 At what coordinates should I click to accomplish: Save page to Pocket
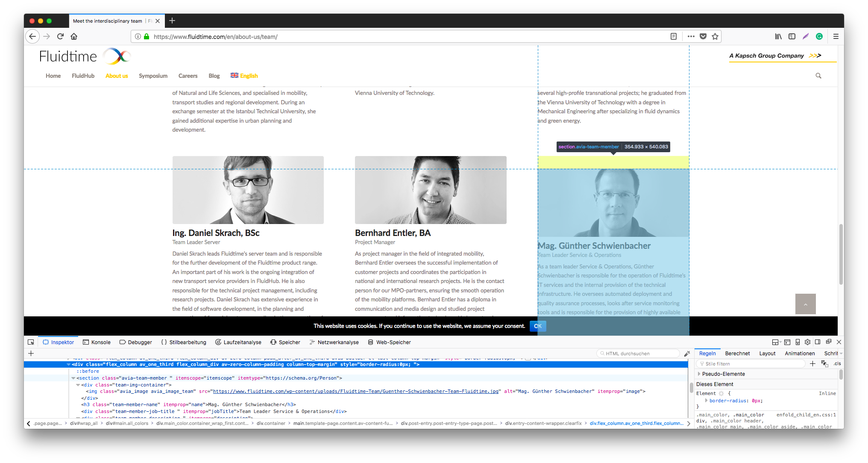pyautogui.click(x=703, y=37)
